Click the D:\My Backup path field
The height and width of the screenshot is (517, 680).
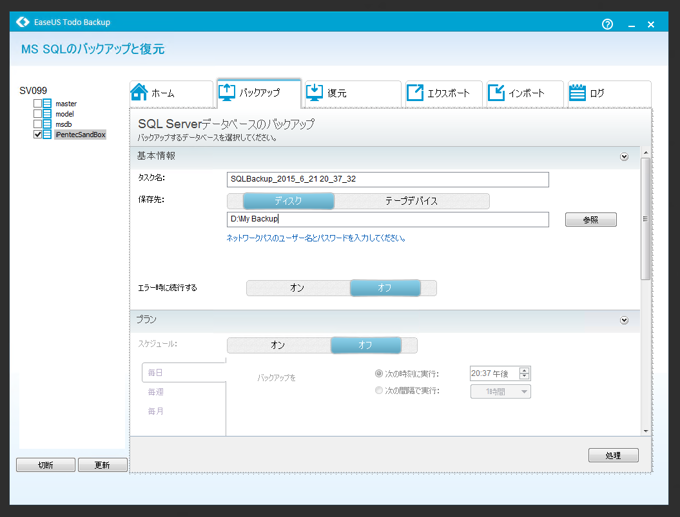coord(388,219)
